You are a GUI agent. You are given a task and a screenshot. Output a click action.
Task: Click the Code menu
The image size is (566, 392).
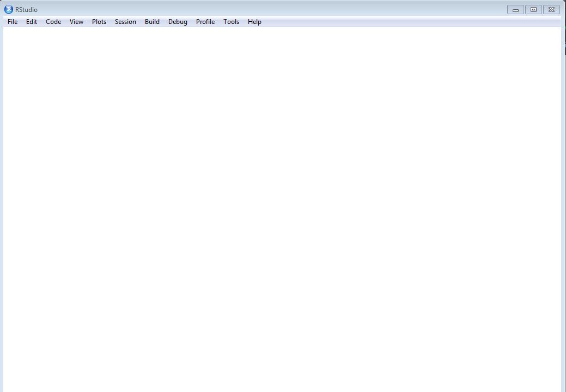(x=53, y=22)
